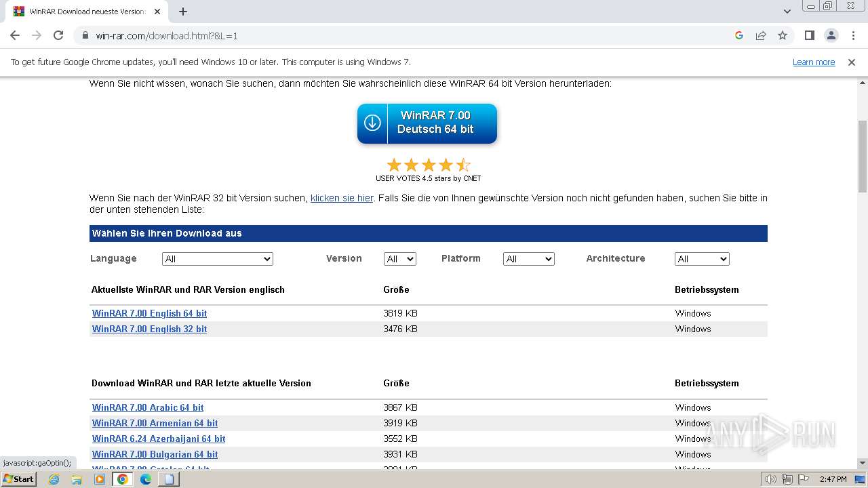Image resolution: width=868 pixels, height=488 pixels.
Task: Click the CNET star rating image
Action: tap(429, 165)
